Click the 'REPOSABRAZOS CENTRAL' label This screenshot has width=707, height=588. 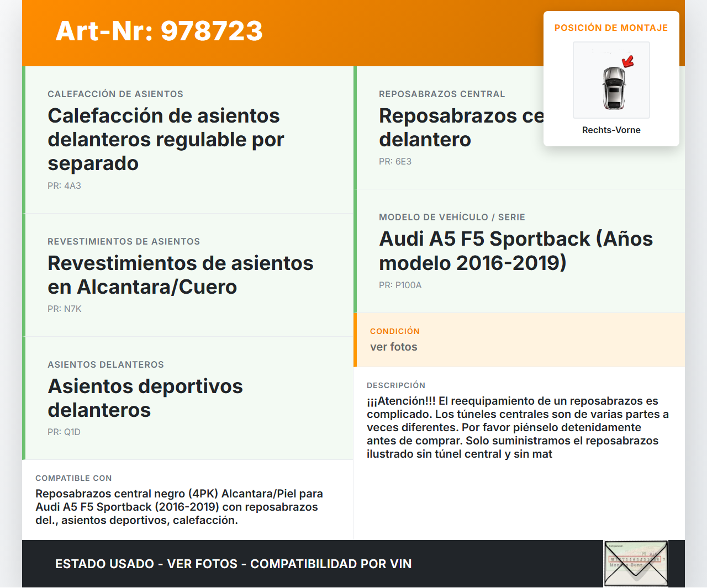442,94
